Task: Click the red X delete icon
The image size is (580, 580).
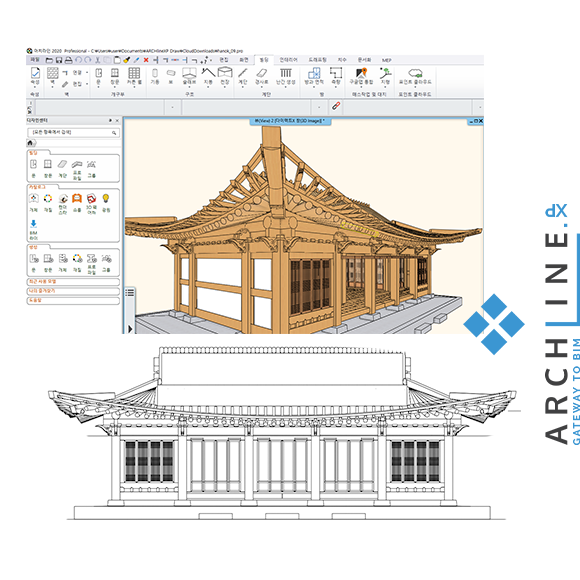Action: coord(146,60)
